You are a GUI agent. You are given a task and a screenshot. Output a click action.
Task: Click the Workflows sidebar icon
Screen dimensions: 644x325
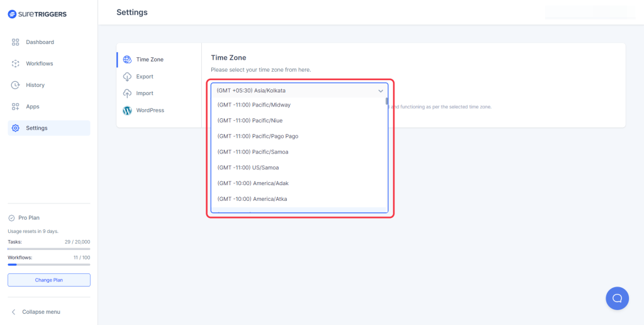[x=16, y=64]
